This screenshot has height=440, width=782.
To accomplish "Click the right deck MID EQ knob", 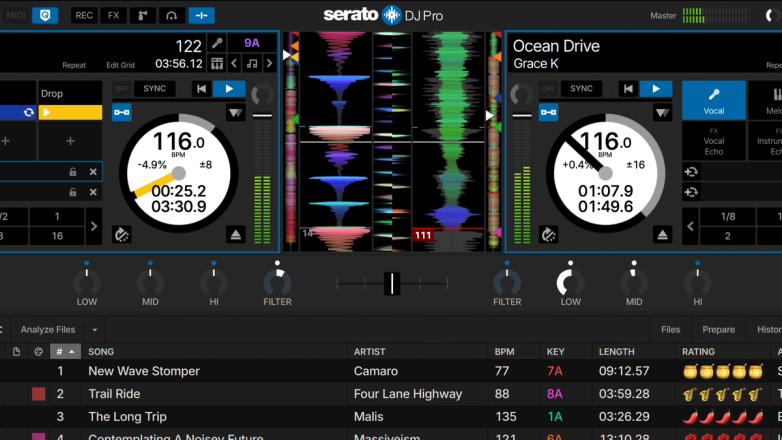I will [x=634, y=283].
